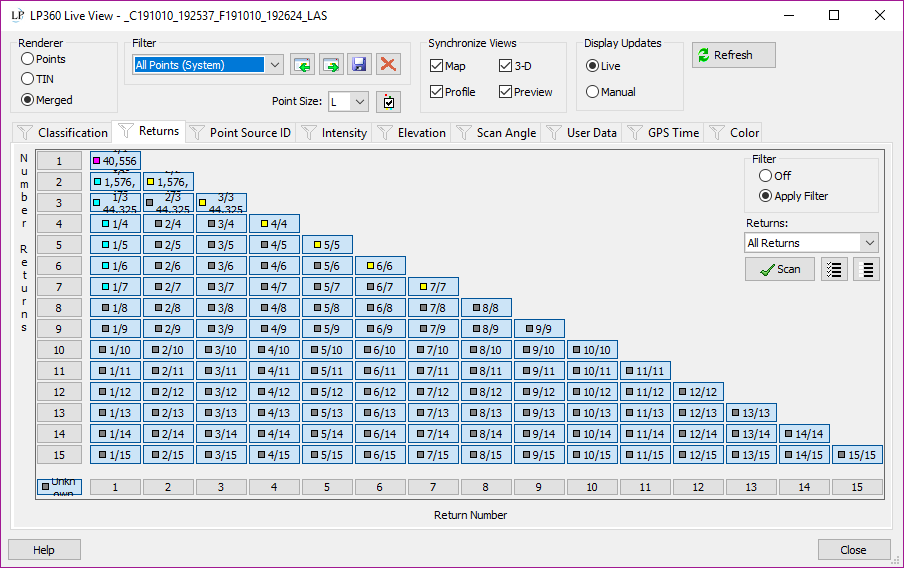The image size is (904, 568).
Task: Click the check-all list icon beside Scan
Action: (x=834, y=269)
